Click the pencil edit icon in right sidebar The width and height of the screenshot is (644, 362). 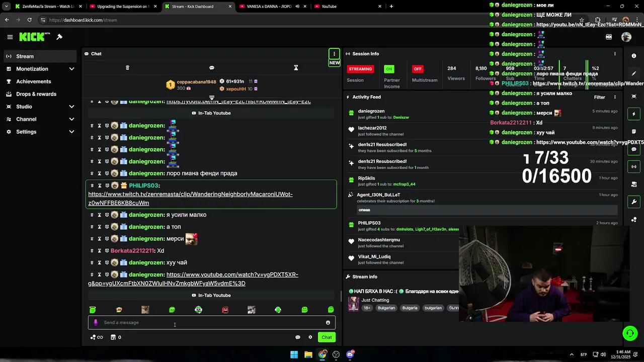634,73
